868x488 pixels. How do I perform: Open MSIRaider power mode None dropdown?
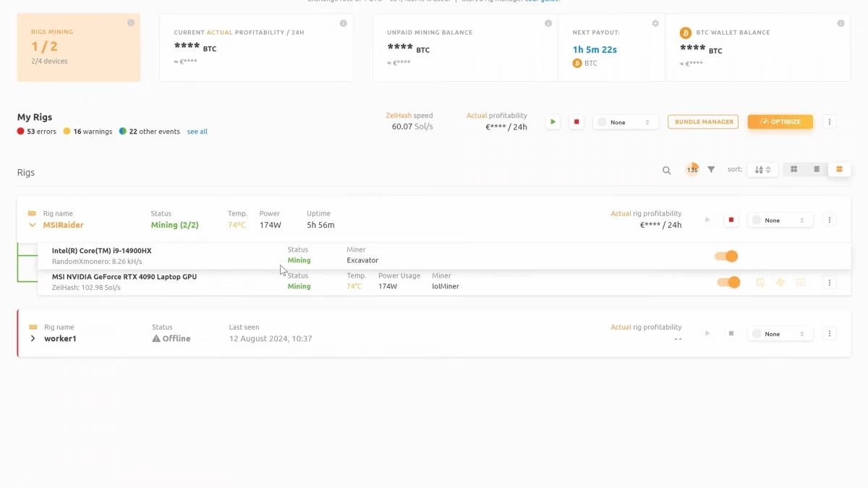click(x=780, y=220)
